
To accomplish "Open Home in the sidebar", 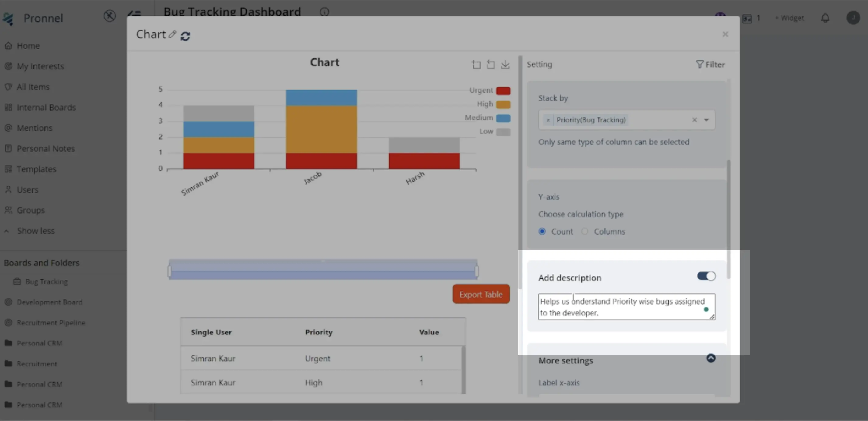I will pos(22,46).
